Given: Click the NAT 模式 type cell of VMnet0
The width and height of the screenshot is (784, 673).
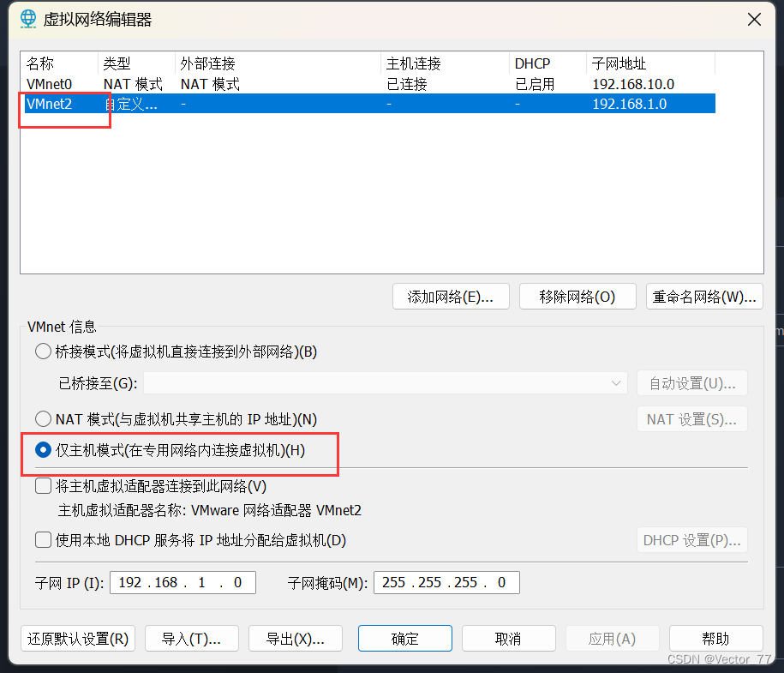Looking at the screenshot, I should click(x=133, y=84).
